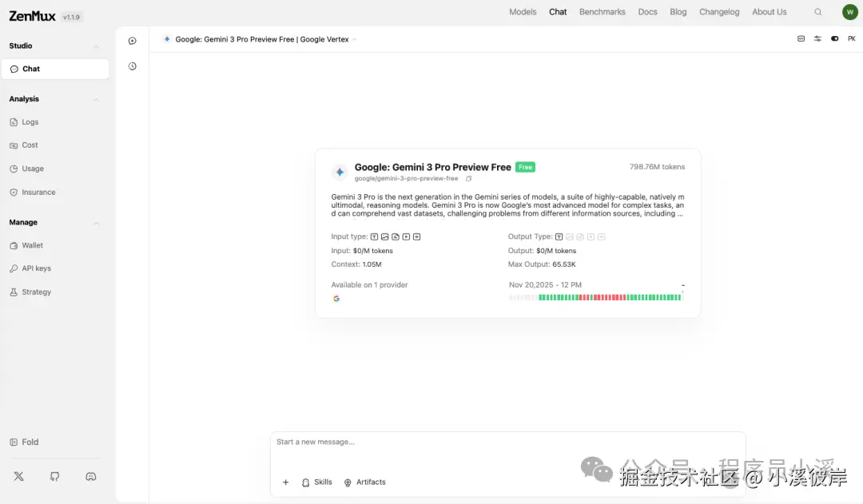The width and height of the screenshot is (863, 504).
Task: Click the plus attachment icon
Action: (x=285, y=482)
